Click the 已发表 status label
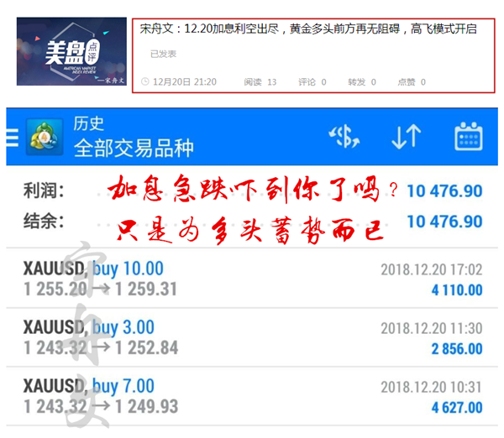 [x=163, y=54]
